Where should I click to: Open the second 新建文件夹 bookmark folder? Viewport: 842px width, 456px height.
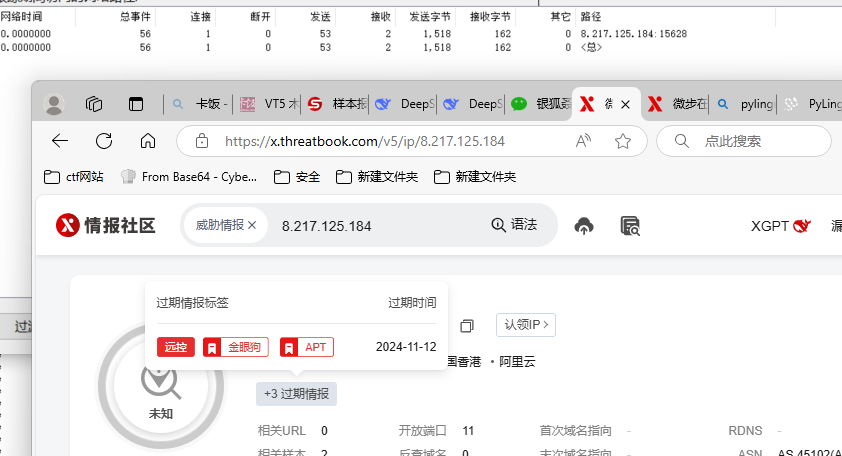coord(475,177)
